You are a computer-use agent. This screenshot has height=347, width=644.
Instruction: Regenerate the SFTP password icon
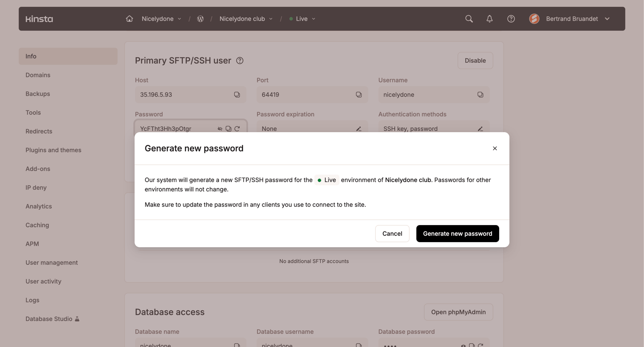coord(237,129)
